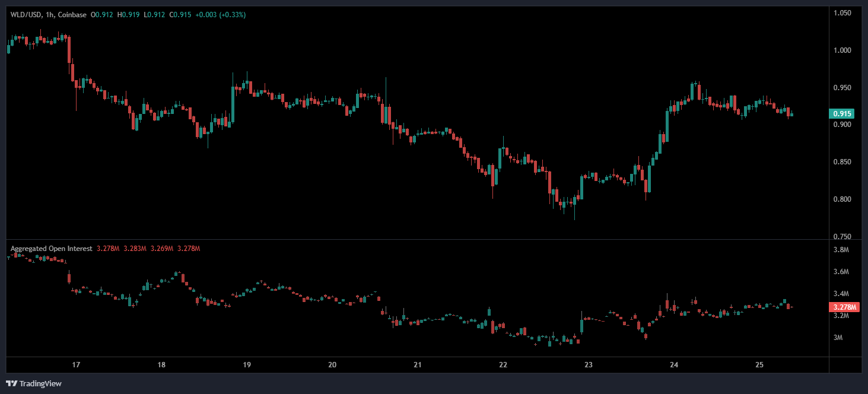Click the current price label 0.915
Viewport: 868px width, 394px height.
pos(842,114)
